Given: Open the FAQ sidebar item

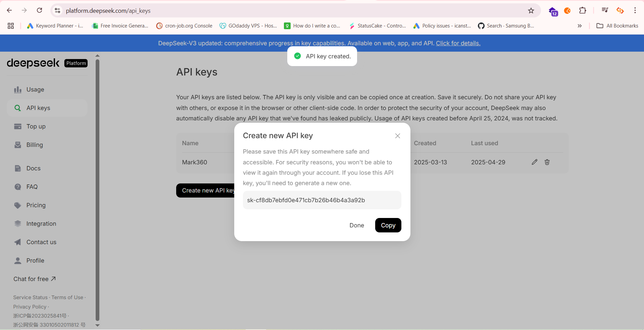Looking at the screenshot, I should coord(47,187).
